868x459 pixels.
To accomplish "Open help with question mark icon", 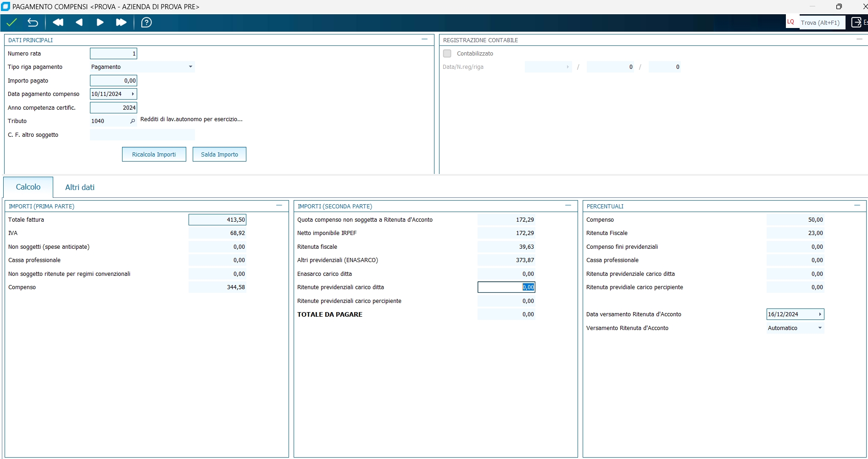I will click(146, 22).
